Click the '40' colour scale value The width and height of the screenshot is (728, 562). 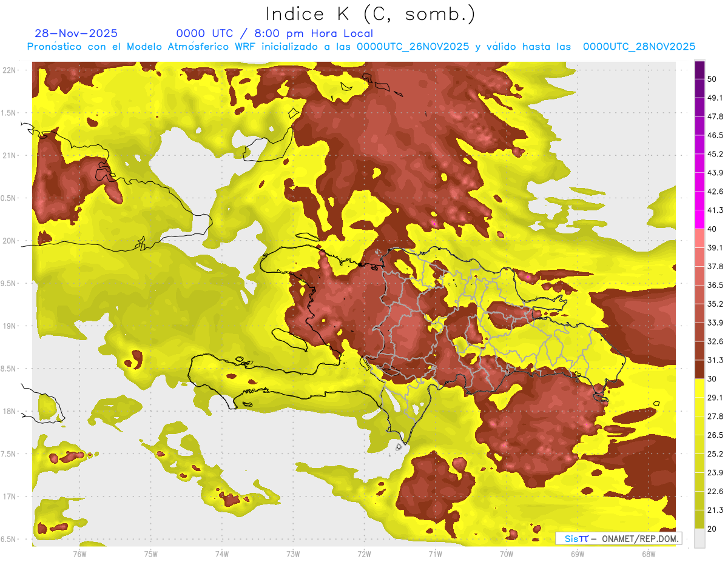[712, 229]
